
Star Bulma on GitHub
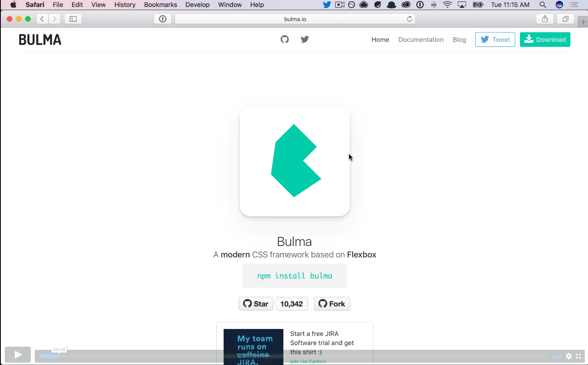[x=256, y=304]
